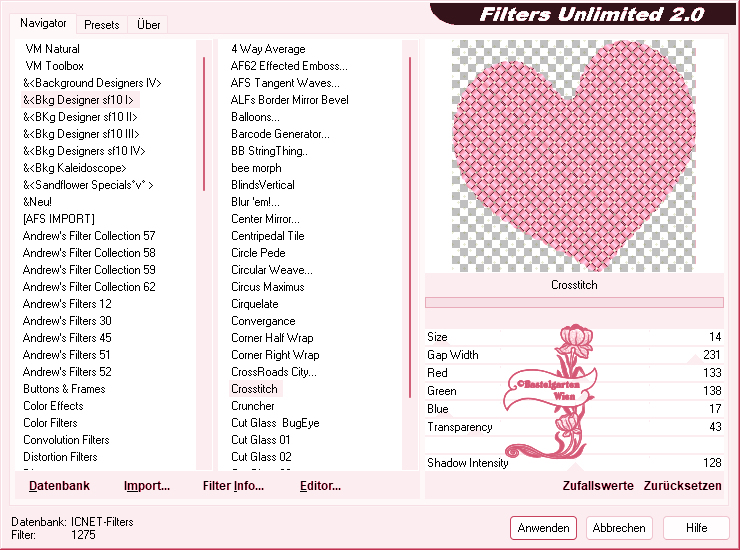The image size is (740, 550).
Task: Select the 4 Way Average filter
Action: click(x=268, y=49)
